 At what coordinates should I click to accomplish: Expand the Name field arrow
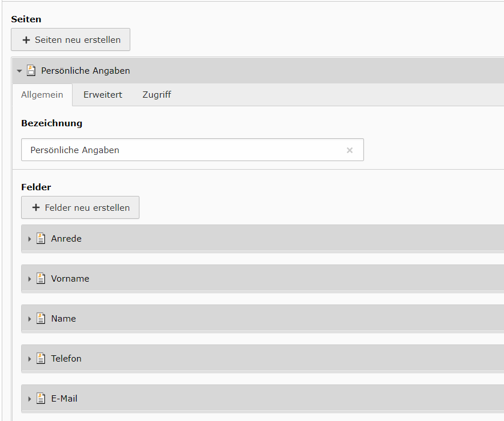click(29, 319)
